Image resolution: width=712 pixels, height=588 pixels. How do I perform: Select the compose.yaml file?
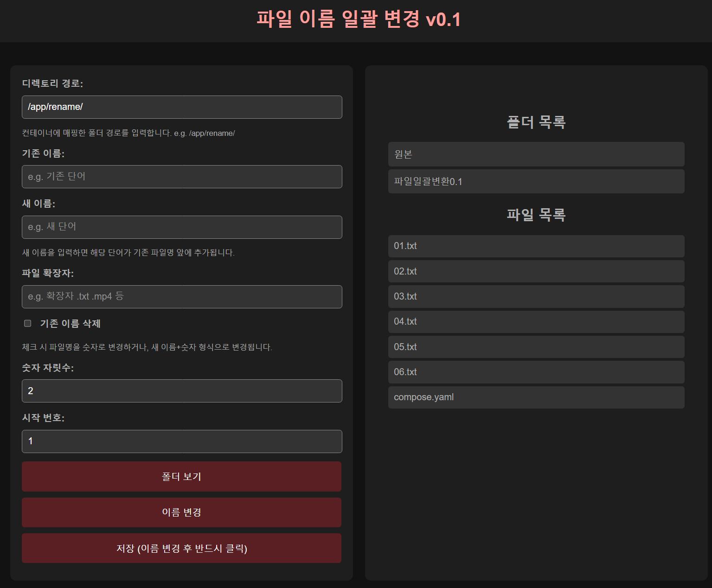[x=536, y=397]
